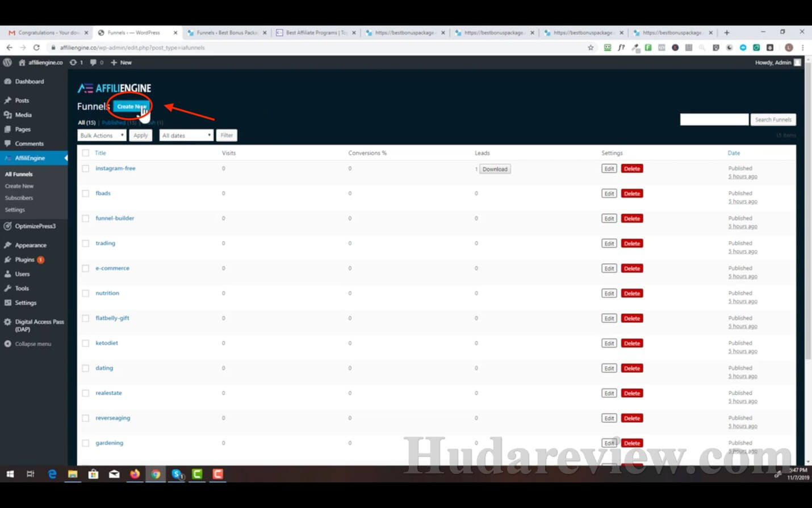Download leads for instagram-free
Screen dimensions: 812x508
[x=495, y=169]
